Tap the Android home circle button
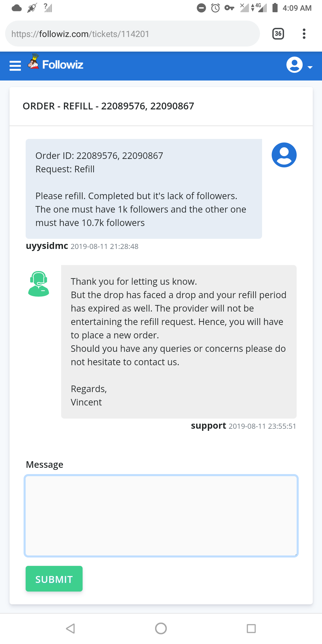Image resolution: width=322 pixels, height=644 pixels. (x=161, y=628)
